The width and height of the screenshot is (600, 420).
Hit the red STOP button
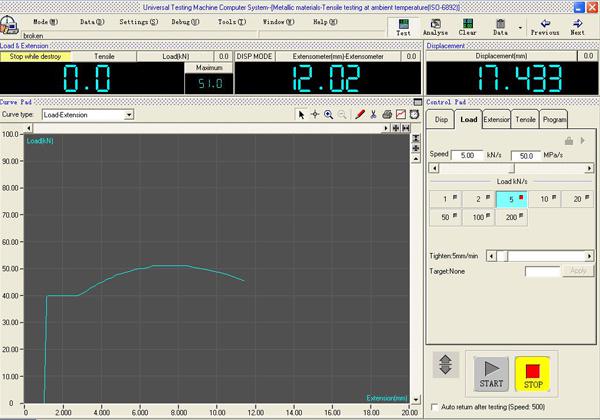[533, 372]
